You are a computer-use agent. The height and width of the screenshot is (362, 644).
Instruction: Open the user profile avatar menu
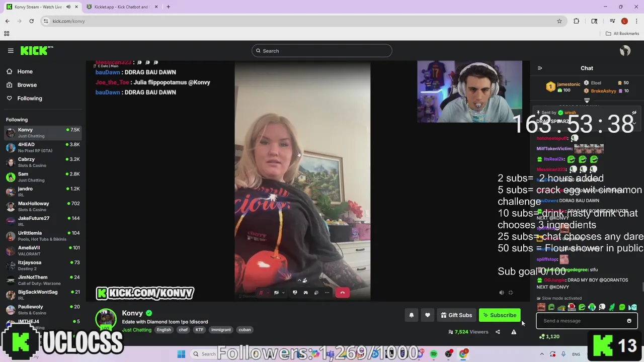625,51
